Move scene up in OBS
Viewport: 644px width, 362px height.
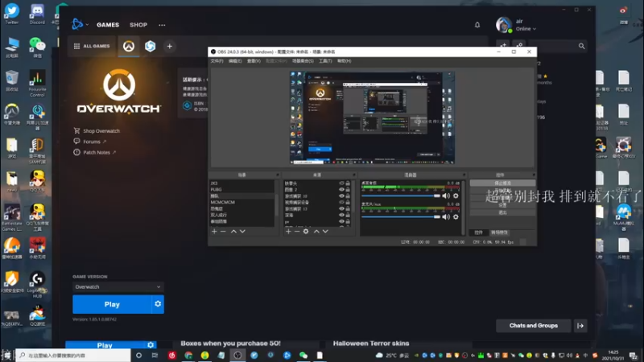(233, 232)
